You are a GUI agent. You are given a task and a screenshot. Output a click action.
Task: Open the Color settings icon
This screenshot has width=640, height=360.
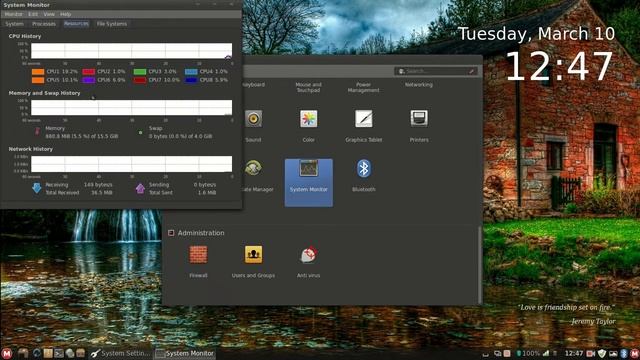309,119
